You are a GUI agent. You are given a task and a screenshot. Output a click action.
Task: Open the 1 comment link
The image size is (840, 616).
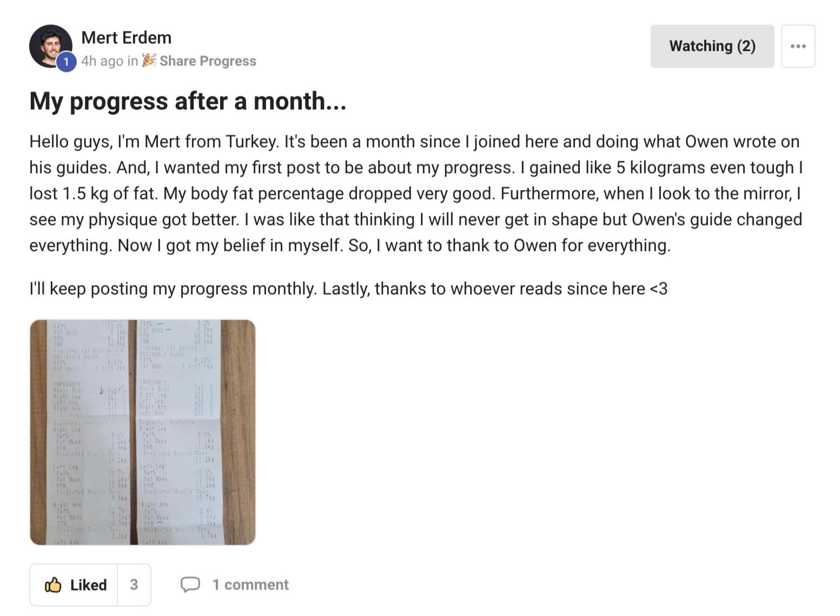[x=250, y=585]
